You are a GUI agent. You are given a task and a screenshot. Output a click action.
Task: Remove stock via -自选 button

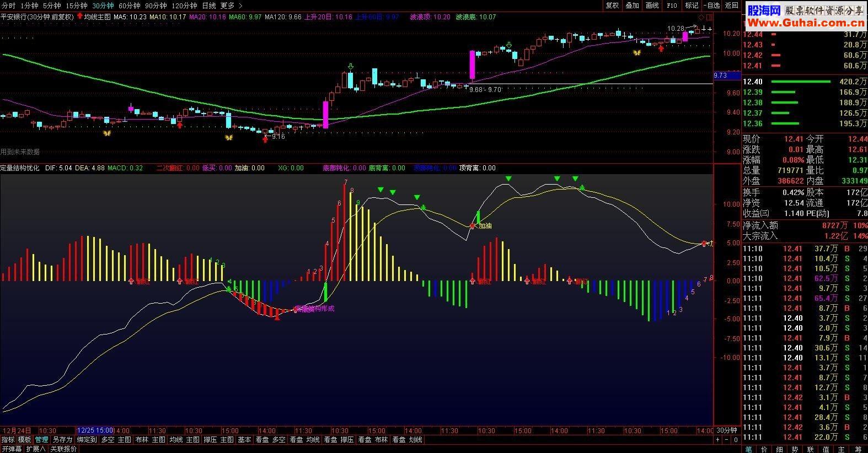(x=711, y=6)
